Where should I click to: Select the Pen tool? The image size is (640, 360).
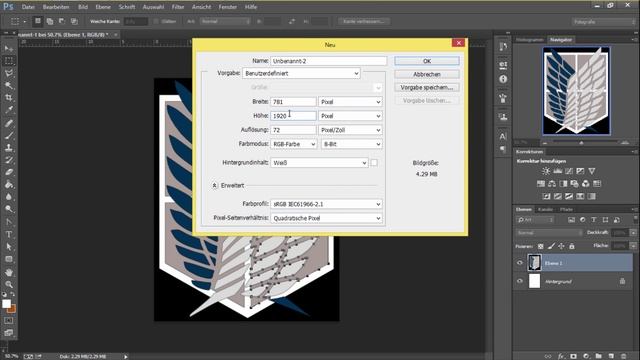tap(9, 222)
